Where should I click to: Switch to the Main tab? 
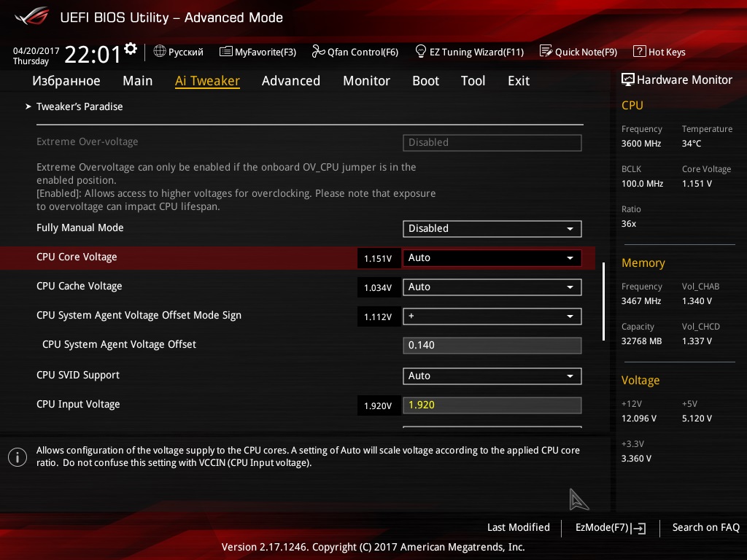(138, 81)
